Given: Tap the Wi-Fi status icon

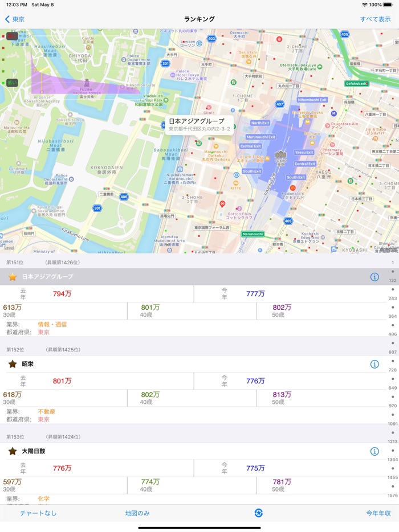Looking at the screenshot, I should pos(365,5).
